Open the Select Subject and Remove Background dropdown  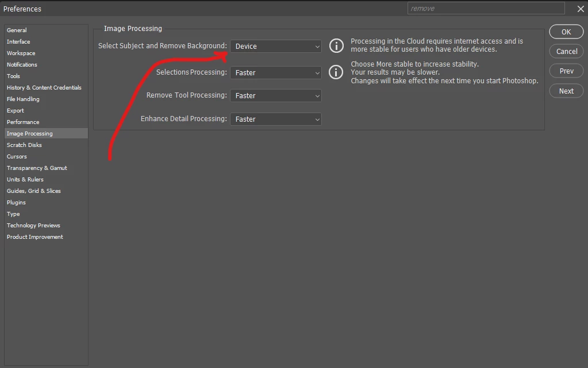[276, 47]
